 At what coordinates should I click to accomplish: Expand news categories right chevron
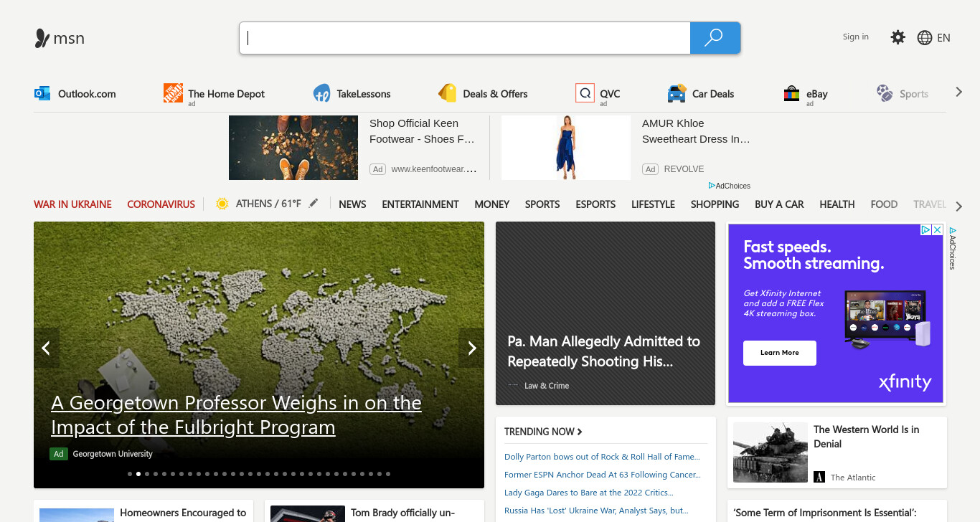click(959, 207)
